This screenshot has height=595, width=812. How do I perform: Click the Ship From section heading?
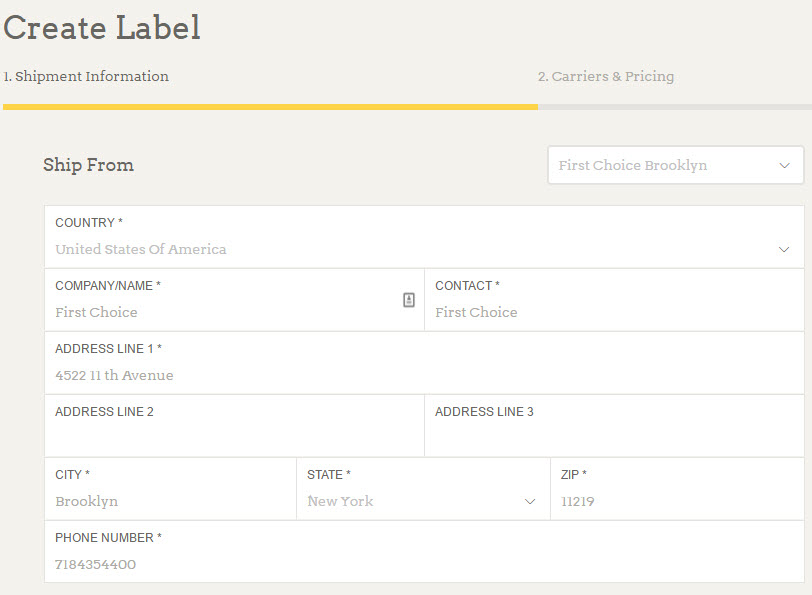click(88, 165)
